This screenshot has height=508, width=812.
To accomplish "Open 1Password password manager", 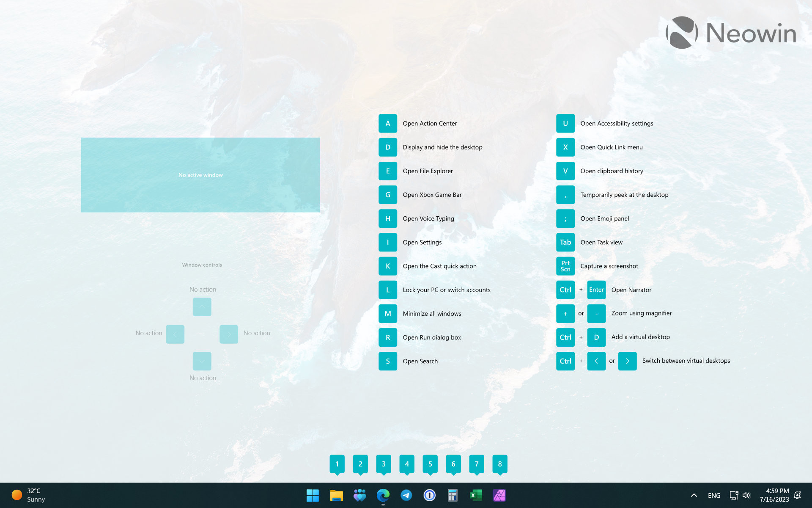I will pos(430,494).
